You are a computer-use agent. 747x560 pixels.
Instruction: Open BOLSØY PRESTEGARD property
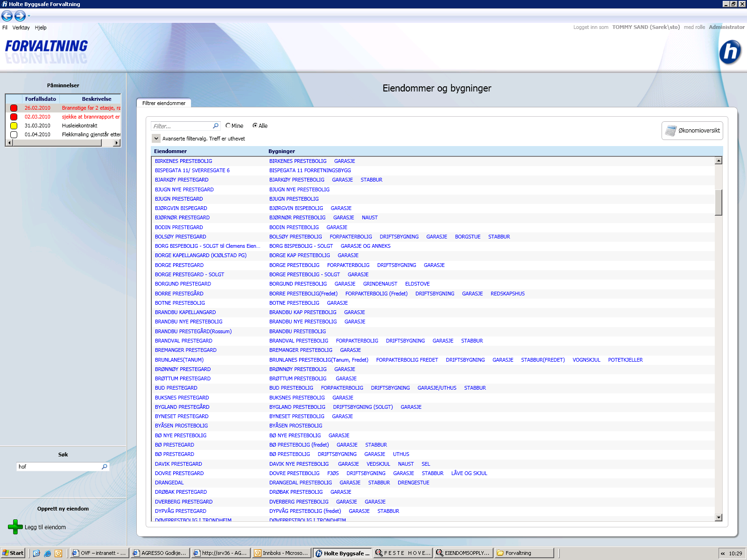tap(181, 237)
